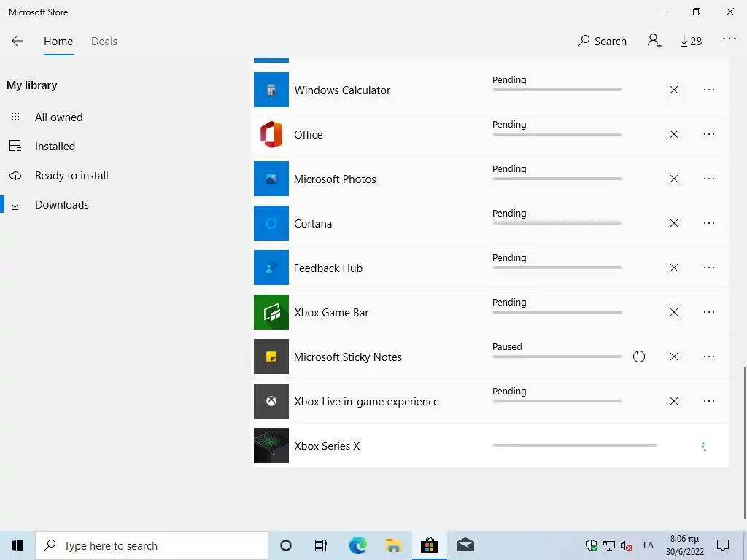Open more options for Microsoft Photos
This screenshot has width=747, height=560.
pos(709,179)
